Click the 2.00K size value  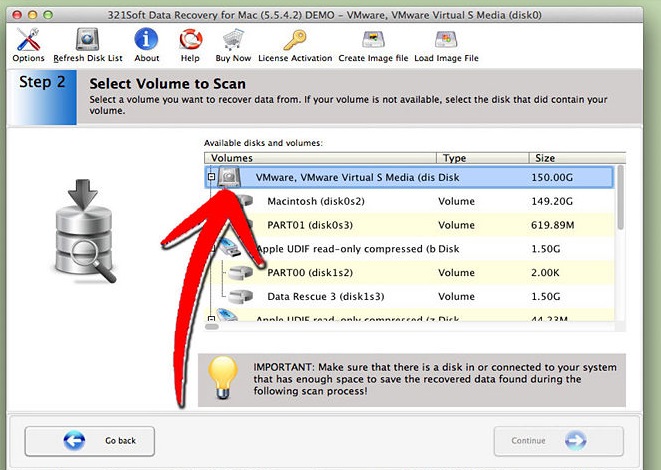coord(545,272)
